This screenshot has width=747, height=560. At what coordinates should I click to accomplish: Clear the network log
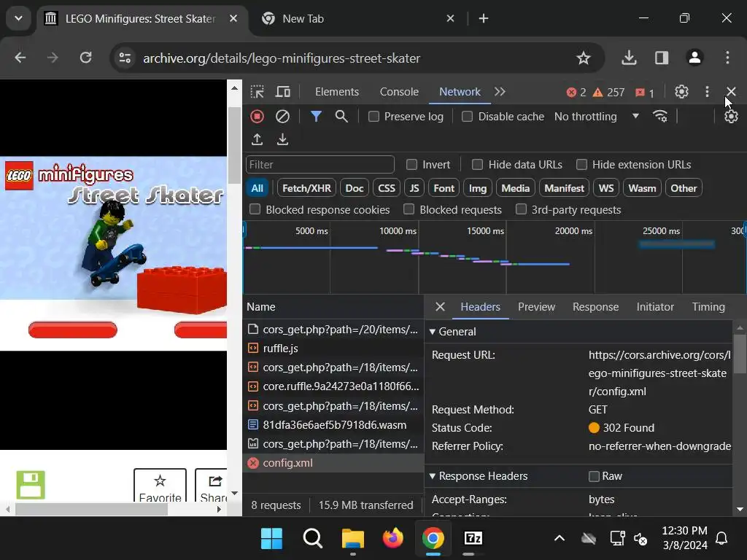tap(282, 116)
